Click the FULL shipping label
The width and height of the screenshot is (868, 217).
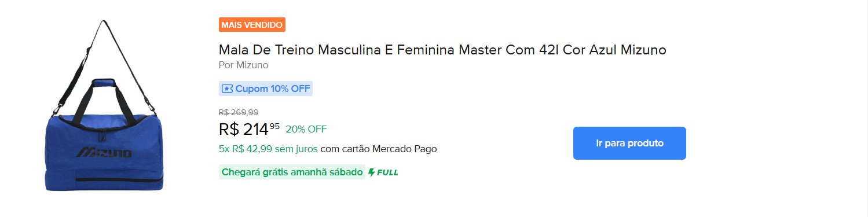(387, 172)
